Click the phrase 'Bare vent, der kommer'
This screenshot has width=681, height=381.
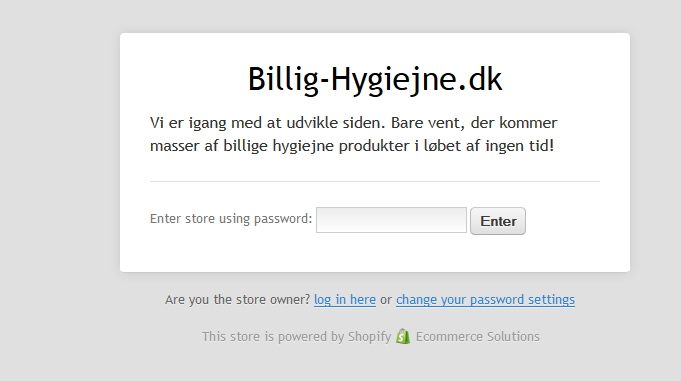tap(474, 123)
